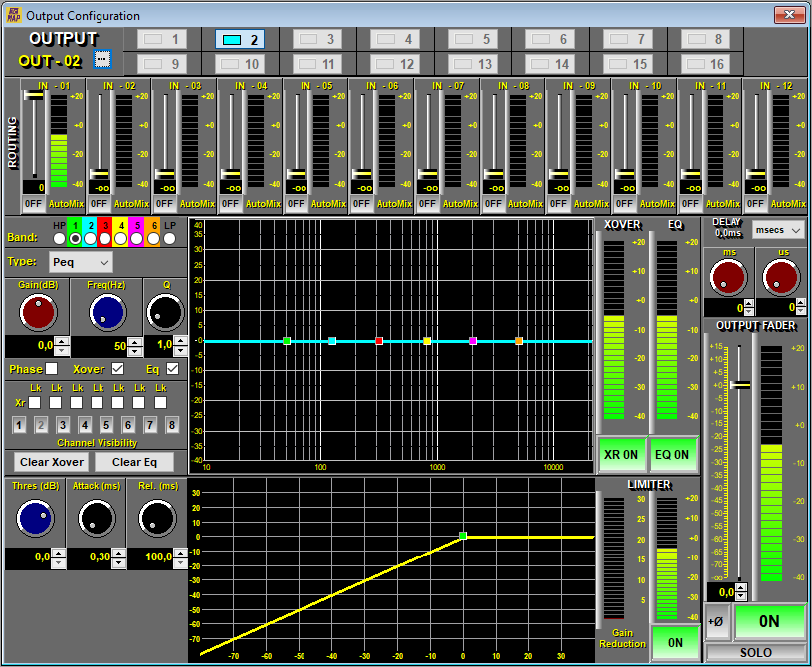The height and width of the screenshot is (667, 812).
Task: Expand the msecs delay units dropdown
Action: pos(777,230)
